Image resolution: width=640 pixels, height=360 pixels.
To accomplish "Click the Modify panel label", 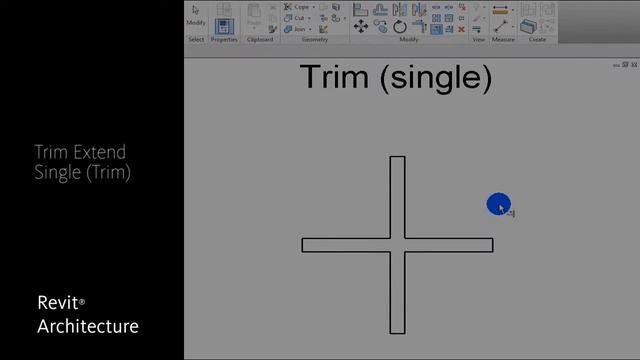I will 409,40.
